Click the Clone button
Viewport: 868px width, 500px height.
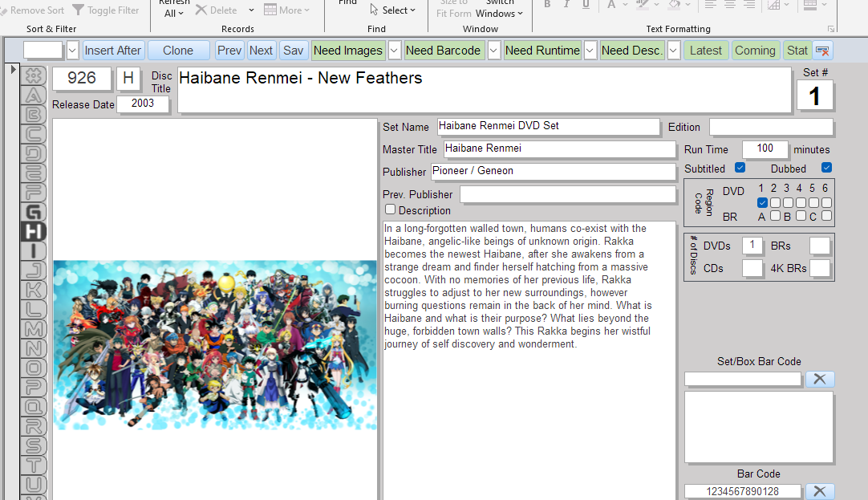(178, 51)
